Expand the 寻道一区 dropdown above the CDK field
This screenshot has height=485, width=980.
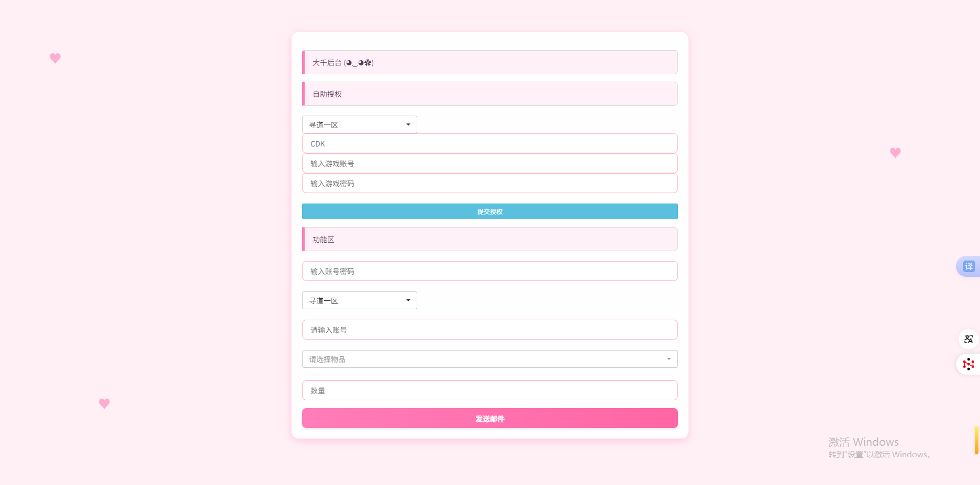coord(360,125)
